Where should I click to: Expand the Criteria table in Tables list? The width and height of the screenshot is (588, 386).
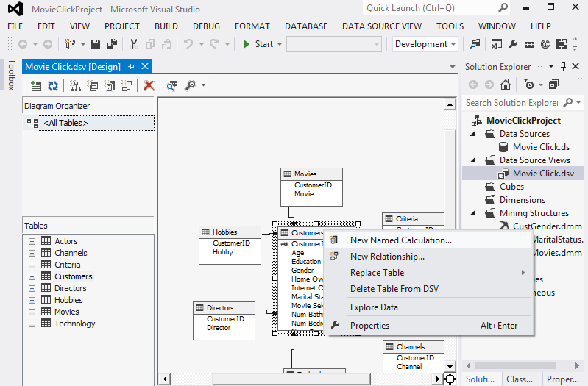click(x=32, y=265)
